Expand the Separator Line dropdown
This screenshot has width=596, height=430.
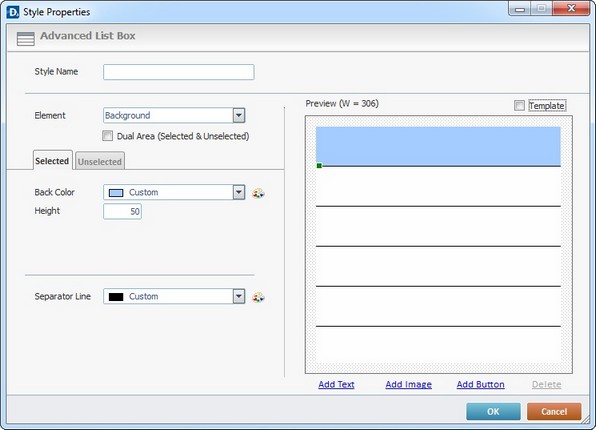[239, 296]
